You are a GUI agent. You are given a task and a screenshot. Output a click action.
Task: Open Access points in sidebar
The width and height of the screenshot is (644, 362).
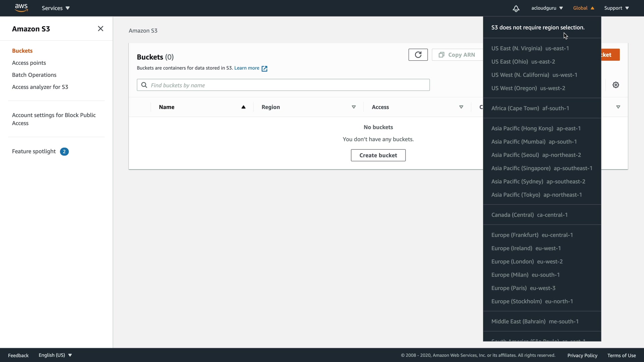[29, 63]
